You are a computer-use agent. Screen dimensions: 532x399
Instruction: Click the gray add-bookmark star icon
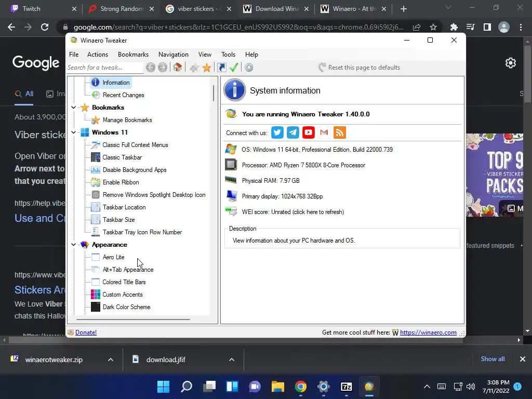click(x=194, y=68)
